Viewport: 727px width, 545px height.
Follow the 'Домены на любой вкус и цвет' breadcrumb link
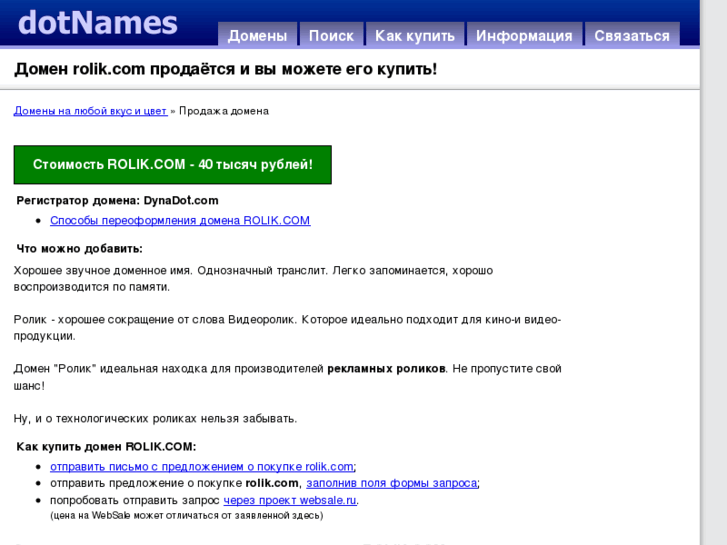point(90,111)
